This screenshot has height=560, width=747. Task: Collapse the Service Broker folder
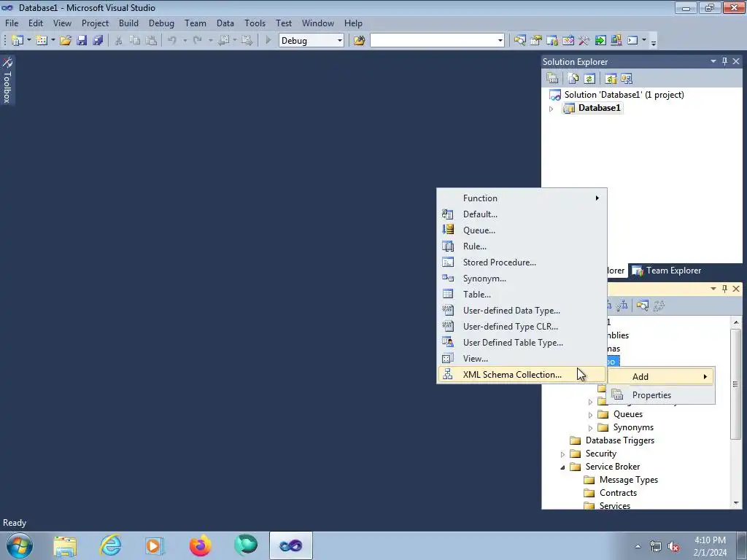pos(562,467)
